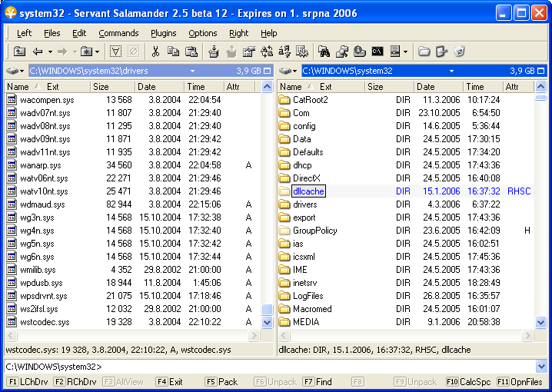The height and width of the screenshot is (392, 552).
Task: Sort right panel by Date column header
Action: (x=439, y=87)
